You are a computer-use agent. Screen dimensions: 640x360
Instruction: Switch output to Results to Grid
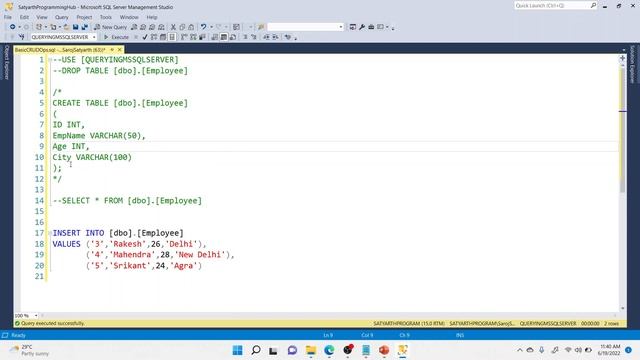point(224,37)
